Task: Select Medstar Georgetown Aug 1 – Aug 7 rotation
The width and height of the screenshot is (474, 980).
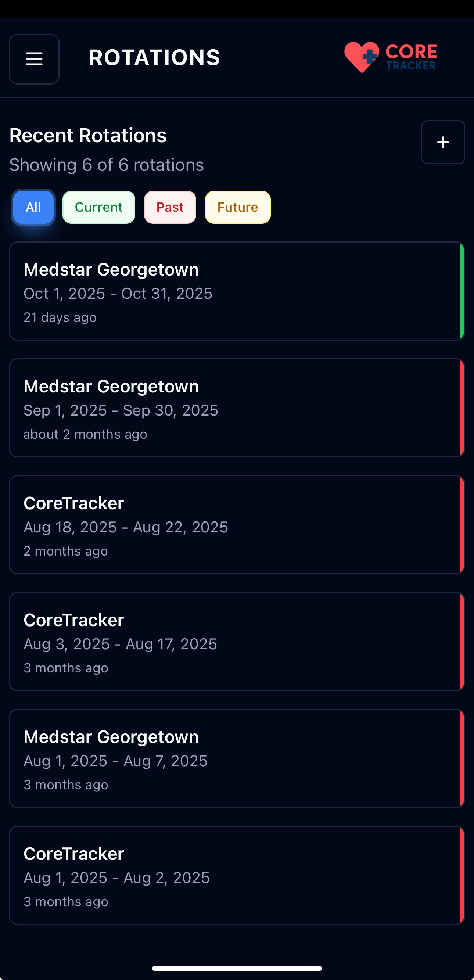Action: pyautogui.click(x=228, y=758)
